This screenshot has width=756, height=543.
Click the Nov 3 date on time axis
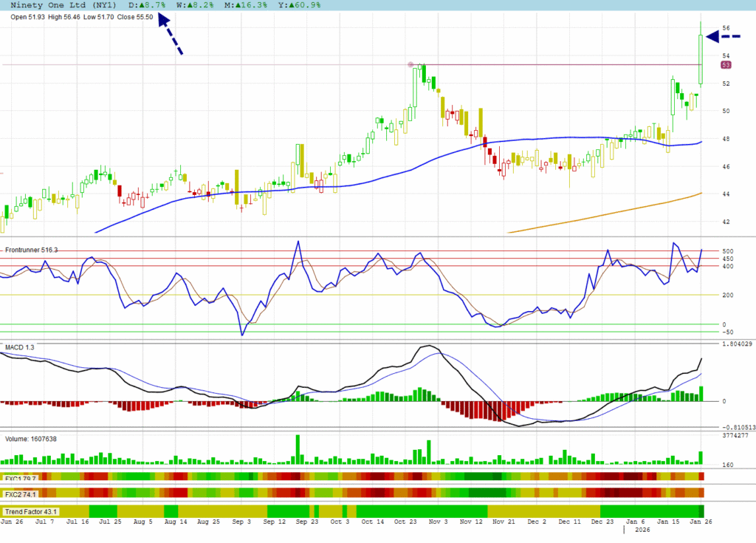coord(439,522)
